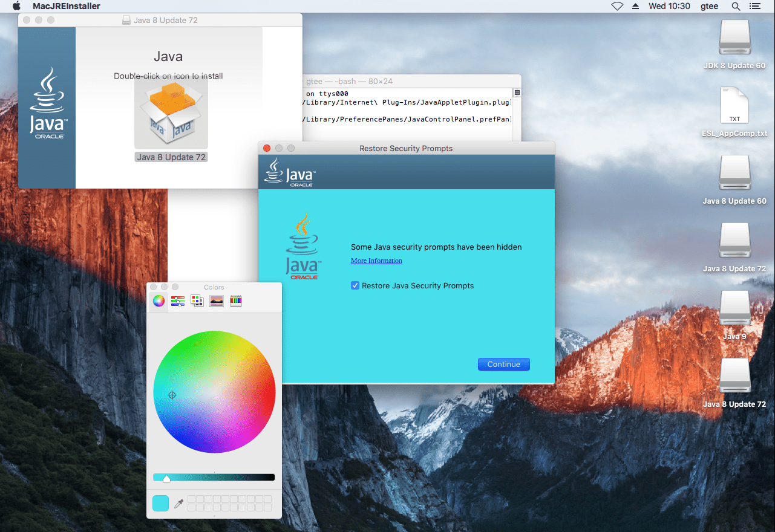
Task: Open the color palettes view
Action: [x=197, y=300]
